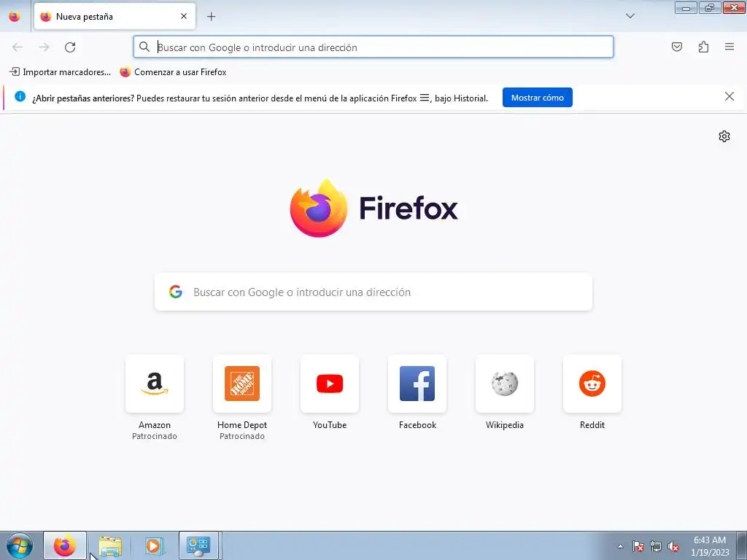Click the Control Panel taskbar button

pos(198,545)
